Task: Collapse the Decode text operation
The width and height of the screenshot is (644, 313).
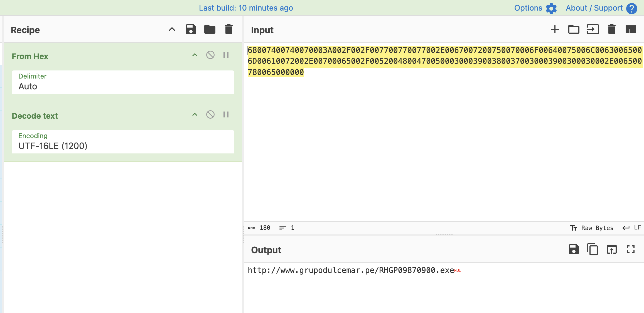Action: (x=195, y=114)
